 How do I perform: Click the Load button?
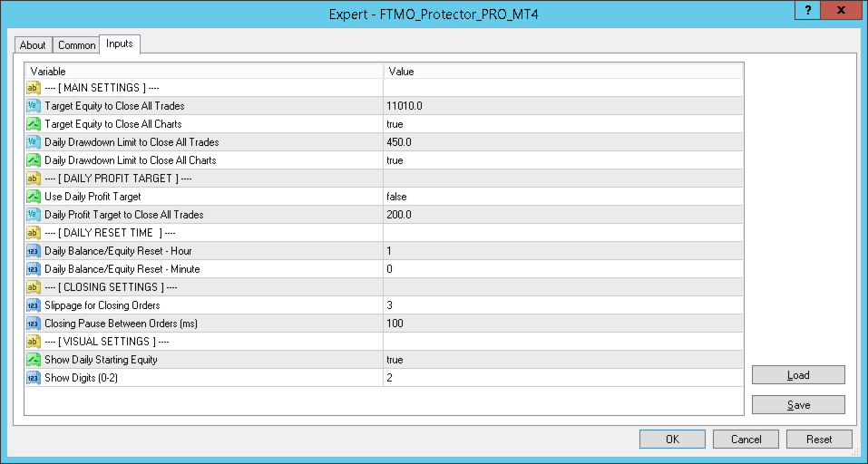tap(798, 375)
